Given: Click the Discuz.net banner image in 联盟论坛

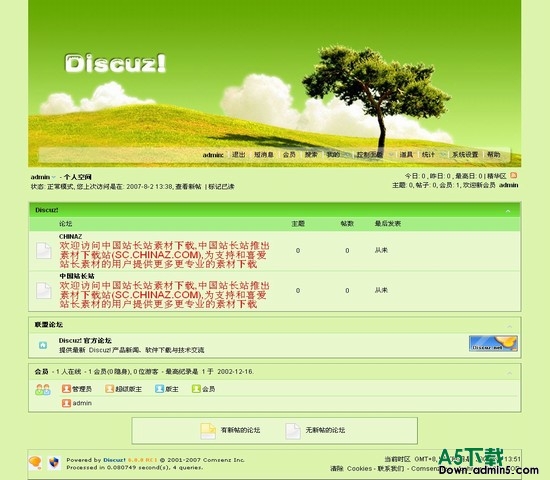Looking at the screenshot, I should click(493, 344).
